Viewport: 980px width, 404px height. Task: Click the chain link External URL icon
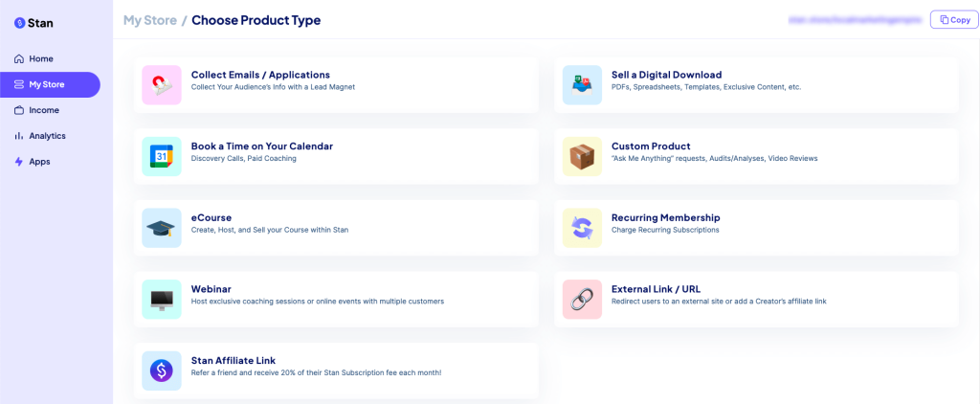[x=582, y=299]
